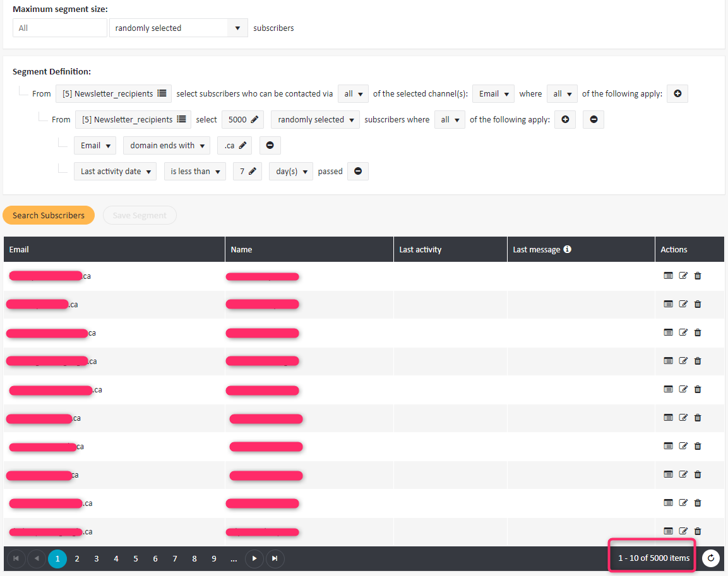Image resolution: width=728 pixels, height=576 pixels.
Task: Click the Search Subscribers button
Action: tap(49, 215)
